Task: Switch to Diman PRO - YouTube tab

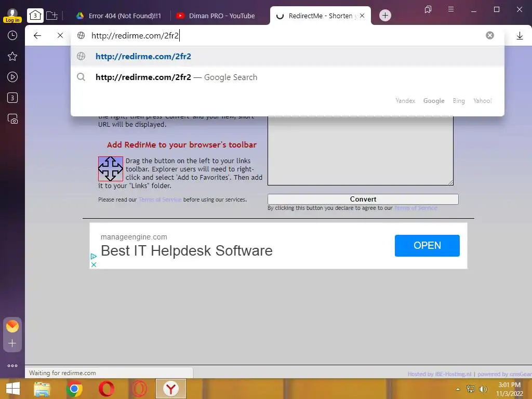Action: [216, 16]
